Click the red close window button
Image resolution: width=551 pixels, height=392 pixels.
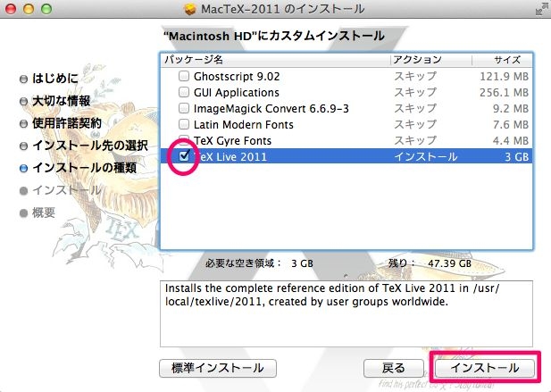click(x=11, y=9)
